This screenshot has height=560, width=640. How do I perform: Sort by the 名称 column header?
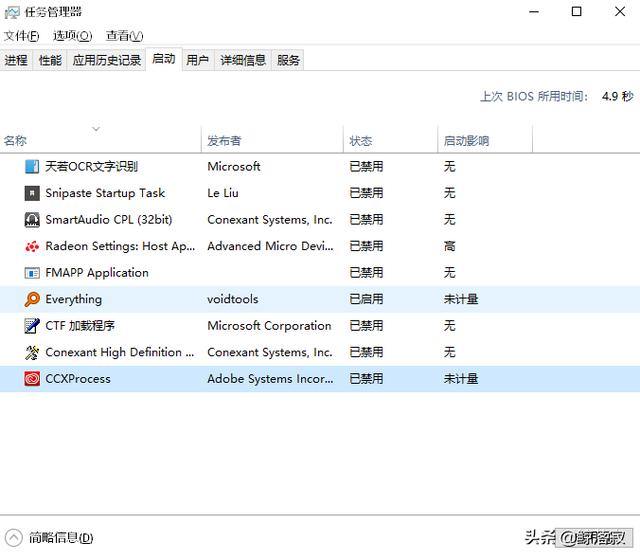pos(100,140)
